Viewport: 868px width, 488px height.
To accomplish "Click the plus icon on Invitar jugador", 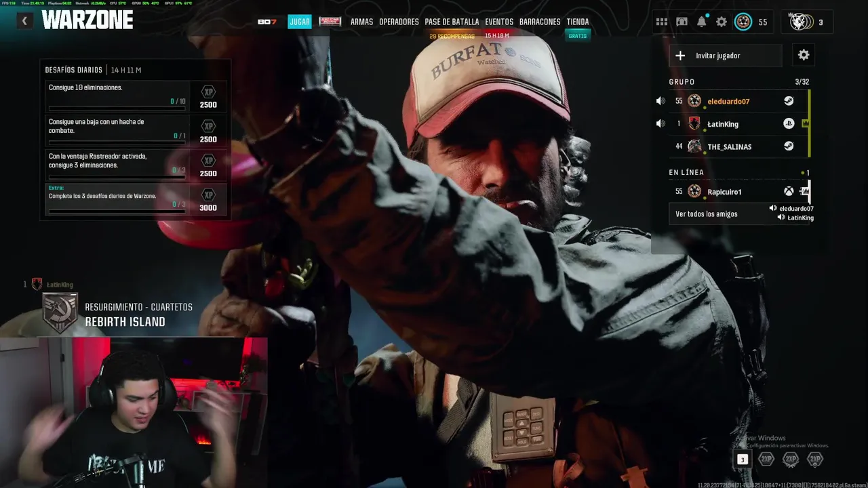I will coord(680,56).
